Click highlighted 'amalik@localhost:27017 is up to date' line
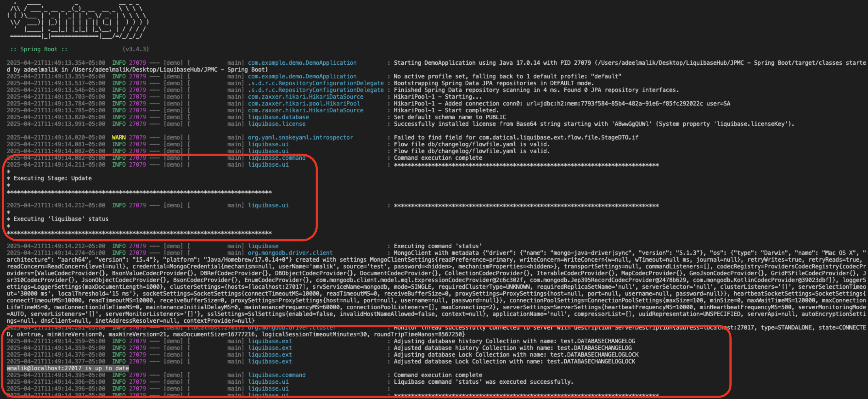 [x=68, y=368]
